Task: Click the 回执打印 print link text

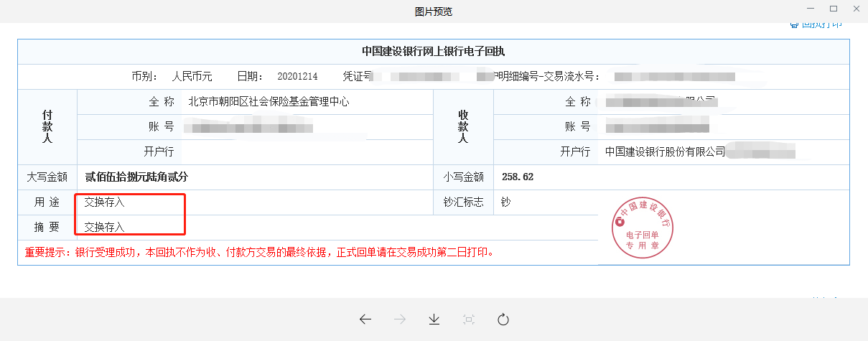Action: click(821, 24)
